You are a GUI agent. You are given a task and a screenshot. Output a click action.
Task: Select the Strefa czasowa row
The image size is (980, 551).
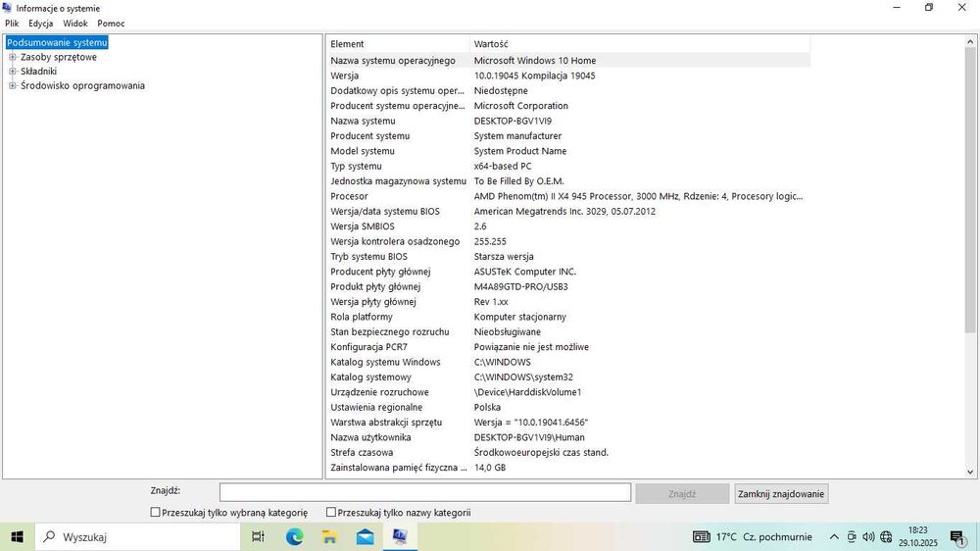click(568, 452)
